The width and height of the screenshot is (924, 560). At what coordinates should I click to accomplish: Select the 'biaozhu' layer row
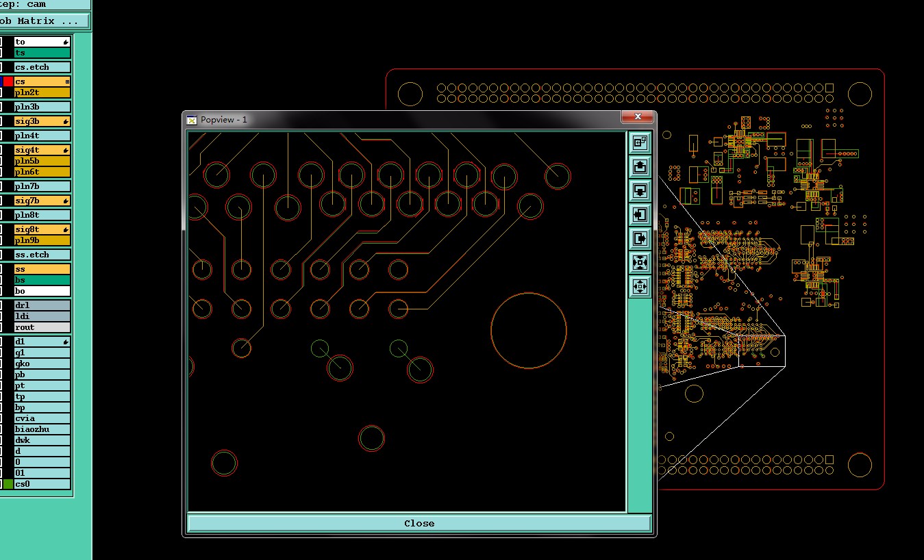tap(42, 429)
